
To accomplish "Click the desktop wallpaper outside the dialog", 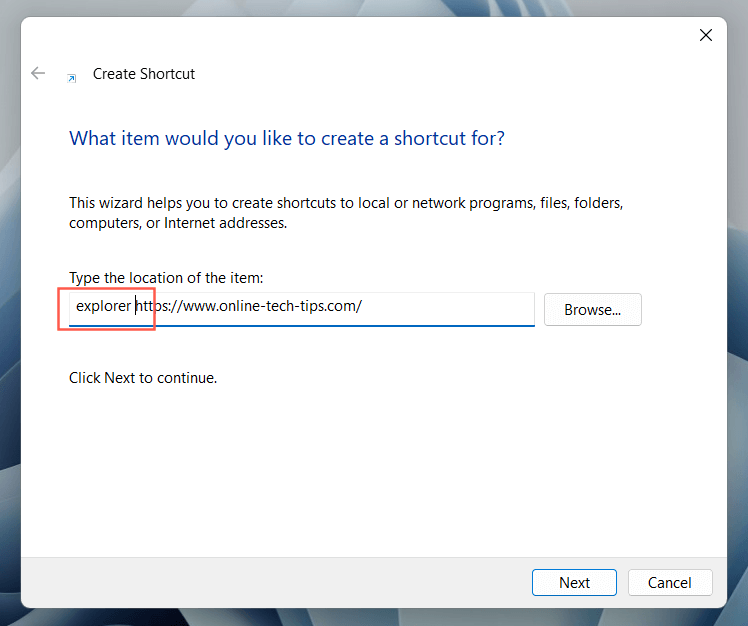I will pyautogui.click(x=8, y=300).
